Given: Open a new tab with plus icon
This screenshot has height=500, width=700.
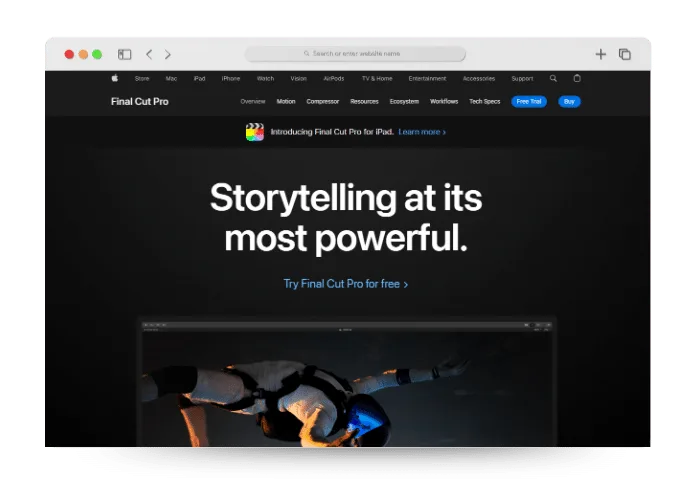Looking at the screenshot, I should click(600, 54).
